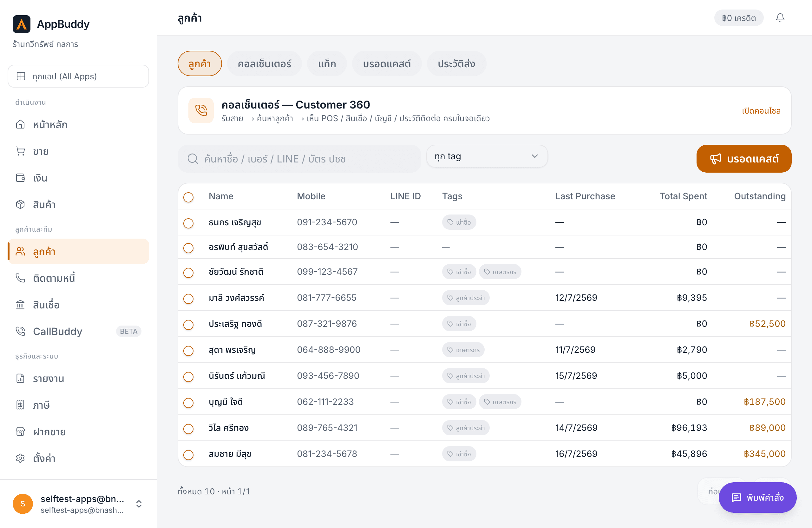Select row บุญมี ใจดี checkbox

pyautogui.click(x=188, y=403)
